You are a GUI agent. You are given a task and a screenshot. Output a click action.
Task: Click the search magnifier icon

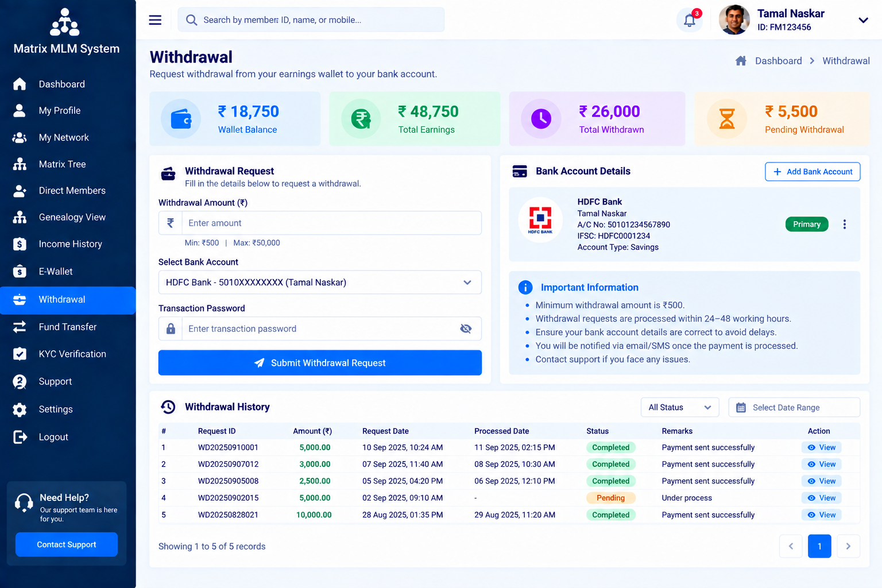pos(191,20)
